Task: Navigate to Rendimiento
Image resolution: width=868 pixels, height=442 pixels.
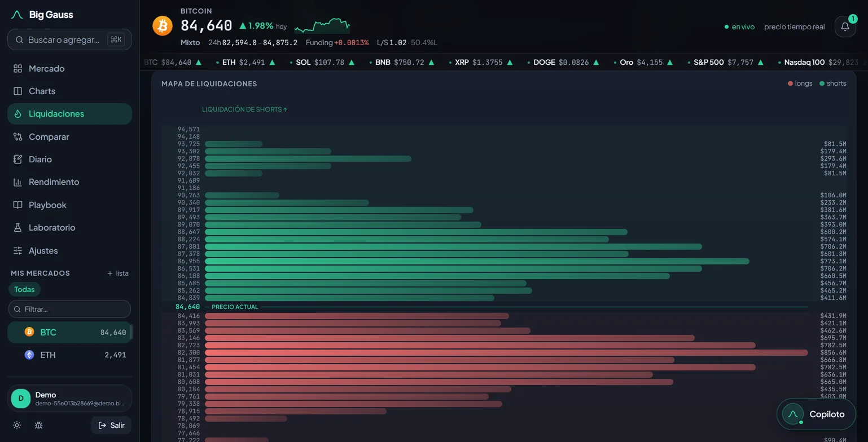Action: [69, 182]
